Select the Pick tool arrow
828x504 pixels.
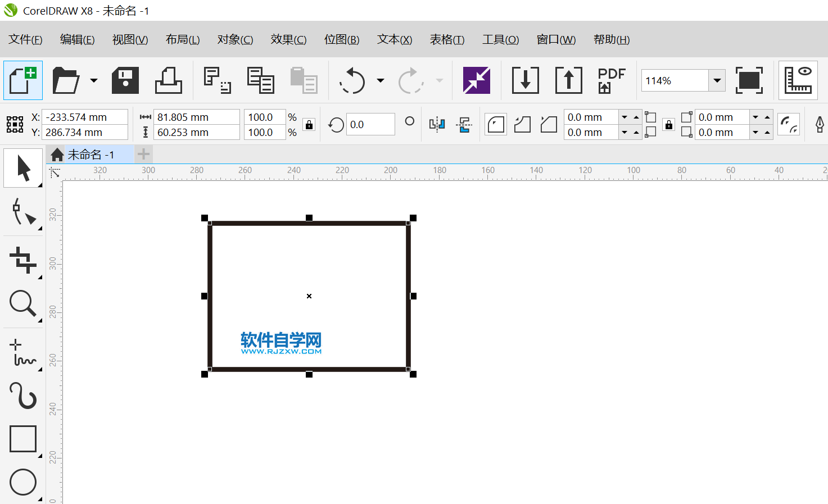click(x=23, y=168)
